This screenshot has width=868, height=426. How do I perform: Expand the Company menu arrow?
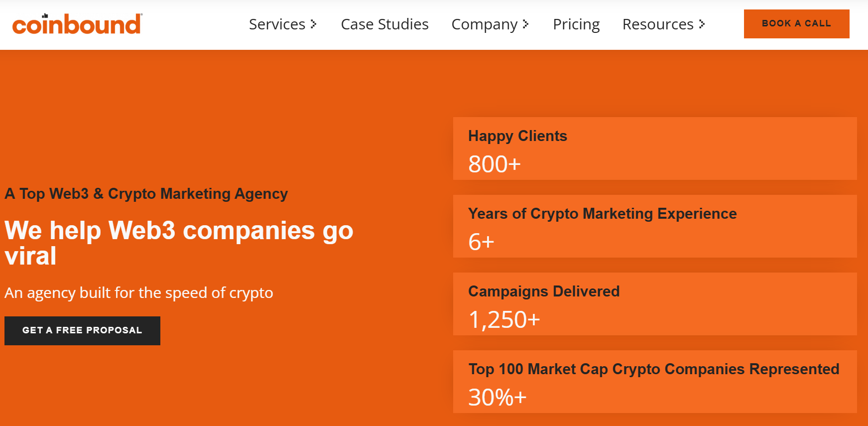point(525,24)
